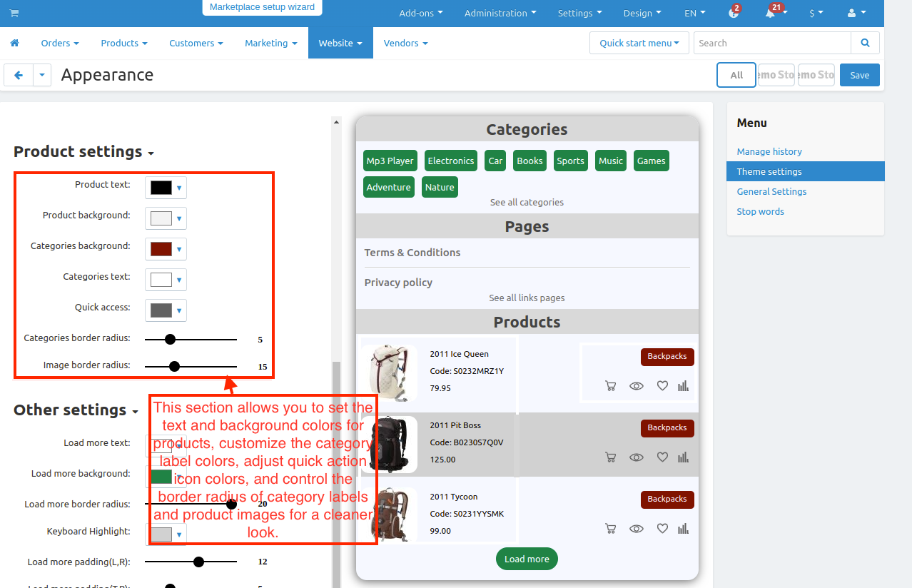Go to dashboard via home icon

click(14, 44)
